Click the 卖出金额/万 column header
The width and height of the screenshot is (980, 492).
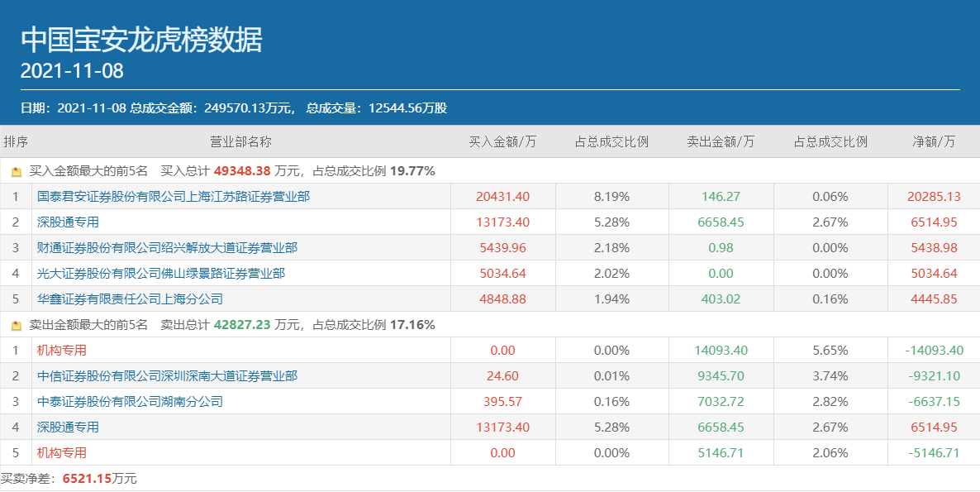721,141
